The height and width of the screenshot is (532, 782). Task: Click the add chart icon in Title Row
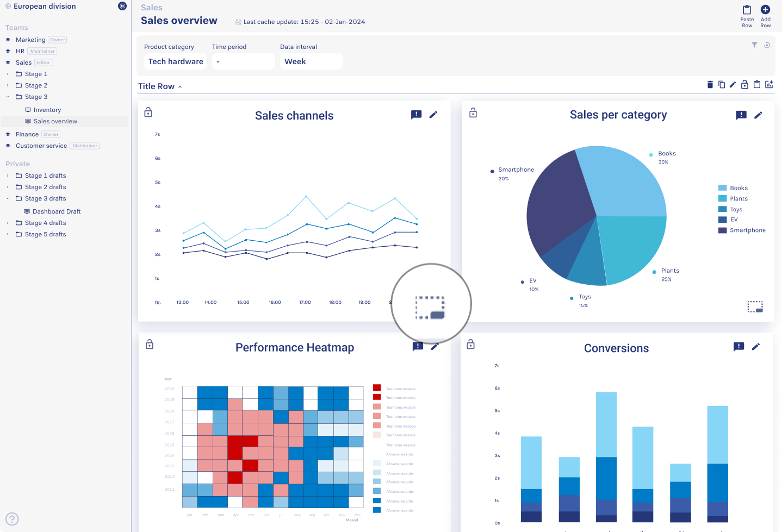769,84
